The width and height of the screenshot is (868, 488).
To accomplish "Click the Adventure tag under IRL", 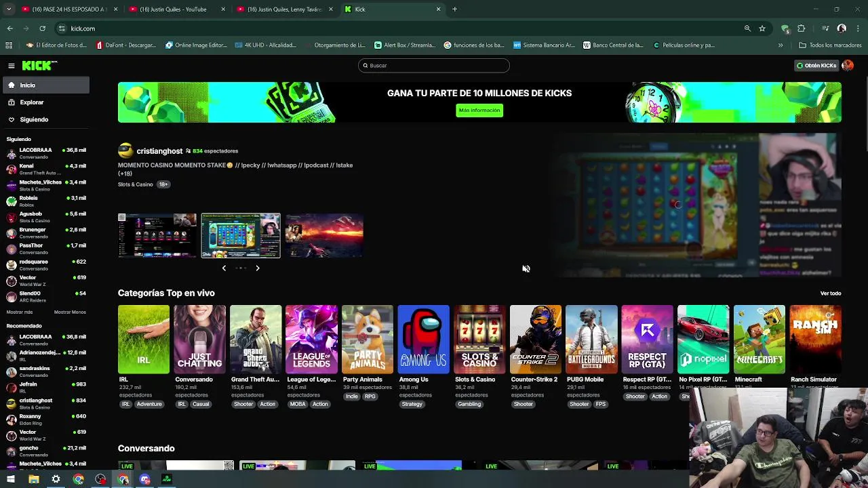I will 149,405.
